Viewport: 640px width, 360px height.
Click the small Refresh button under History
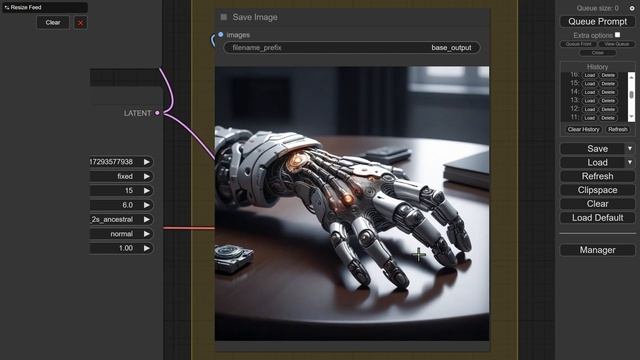(618, 129)
